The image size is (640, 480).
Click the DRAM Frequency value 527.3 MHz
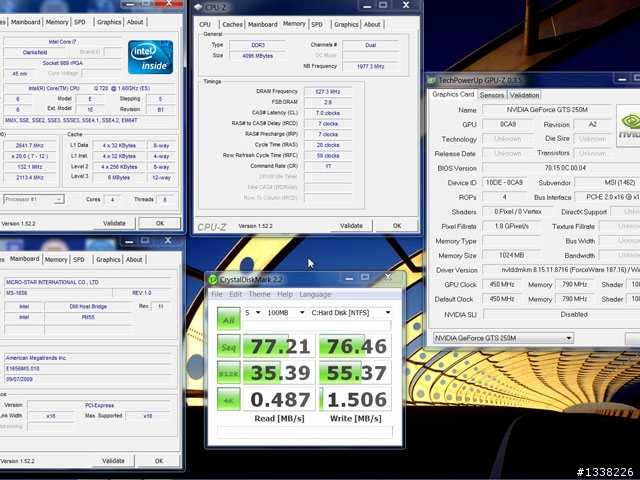point(328,91)
